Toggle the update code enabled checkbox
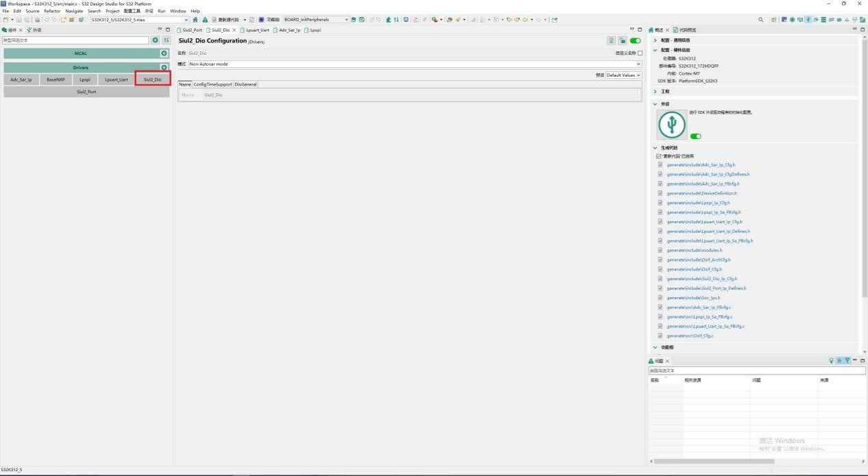868x476 pixels. point(659,156)
